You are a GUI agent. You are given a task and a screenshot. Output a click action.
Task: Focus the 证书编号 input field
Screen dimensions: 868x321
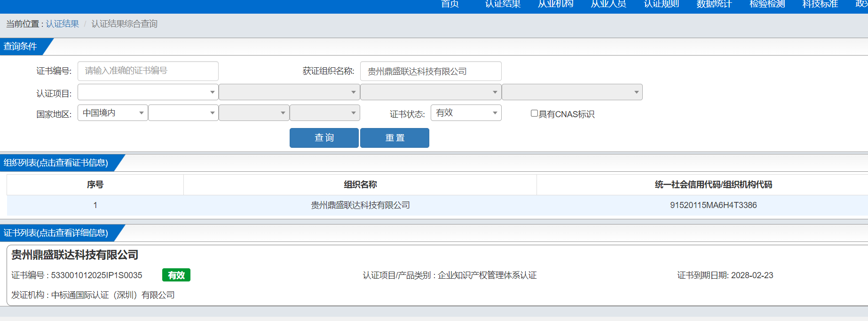coord(148,71)
